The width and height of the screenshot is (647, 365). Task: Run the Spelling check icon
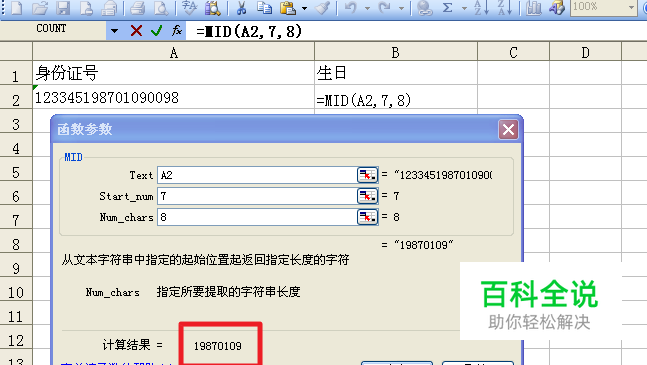click(x=189, y=7)
